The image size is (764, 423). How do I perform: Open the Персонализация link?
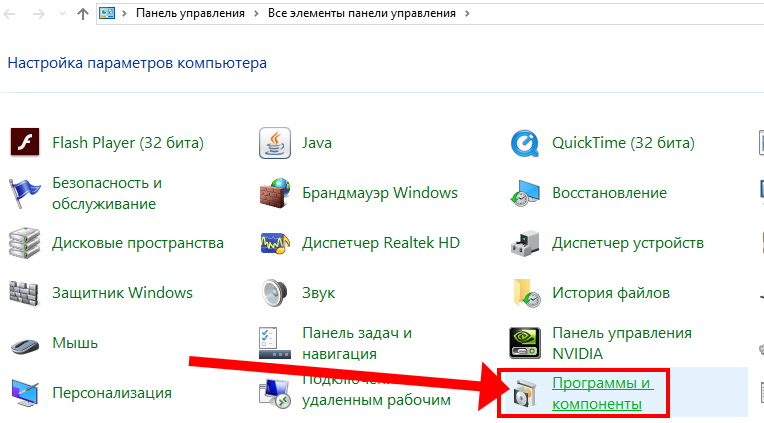coord(112,393)
